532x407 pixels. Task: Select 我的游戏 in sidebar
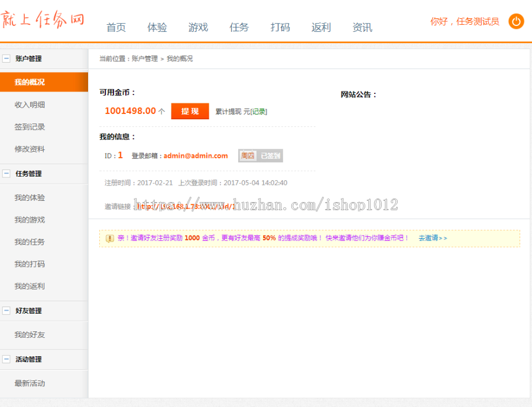coord(30,220)
